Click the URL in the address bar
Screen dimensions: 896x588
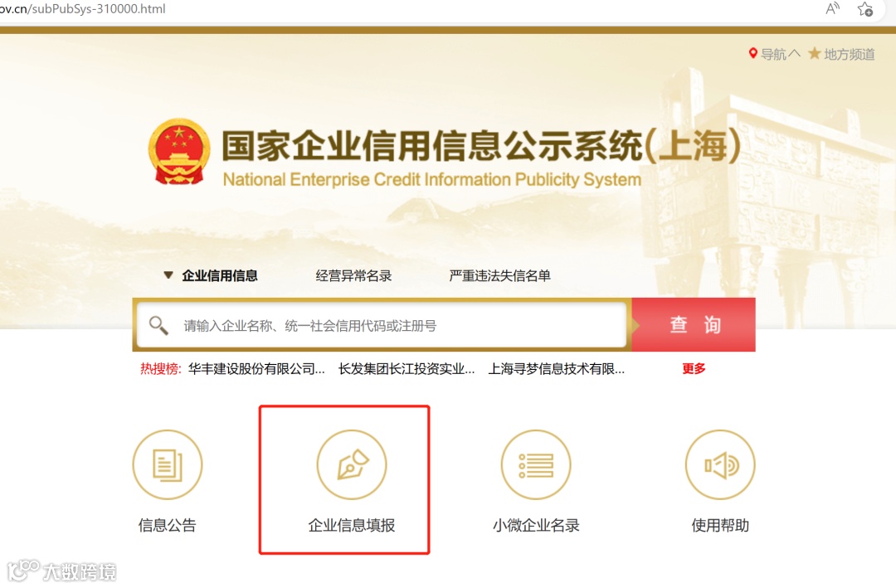[83, 8]
